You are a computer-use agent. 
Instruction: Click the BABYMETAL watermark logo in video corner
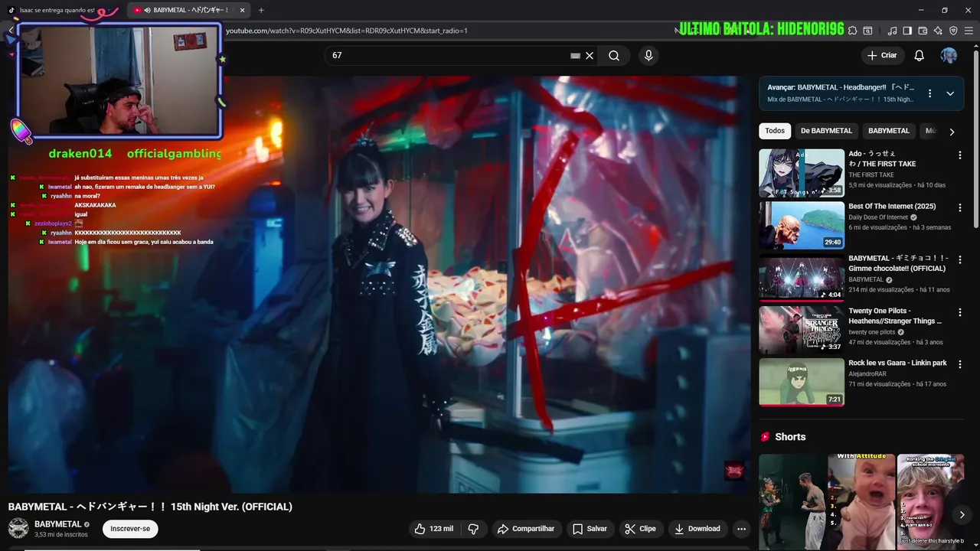tap(734, 470)
